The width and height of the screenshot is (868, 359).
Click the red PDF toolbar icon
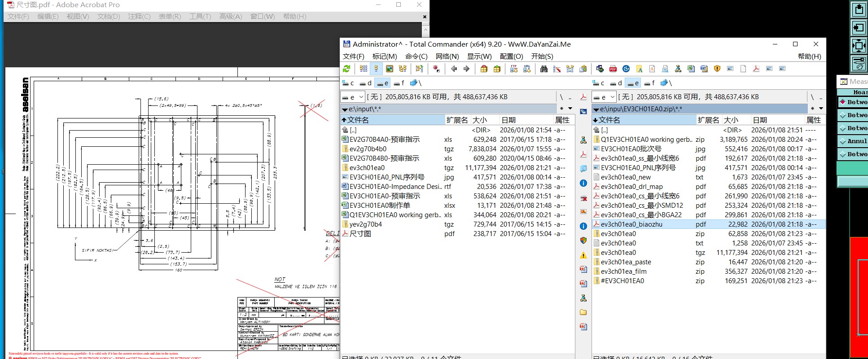(x=613, y=69)
